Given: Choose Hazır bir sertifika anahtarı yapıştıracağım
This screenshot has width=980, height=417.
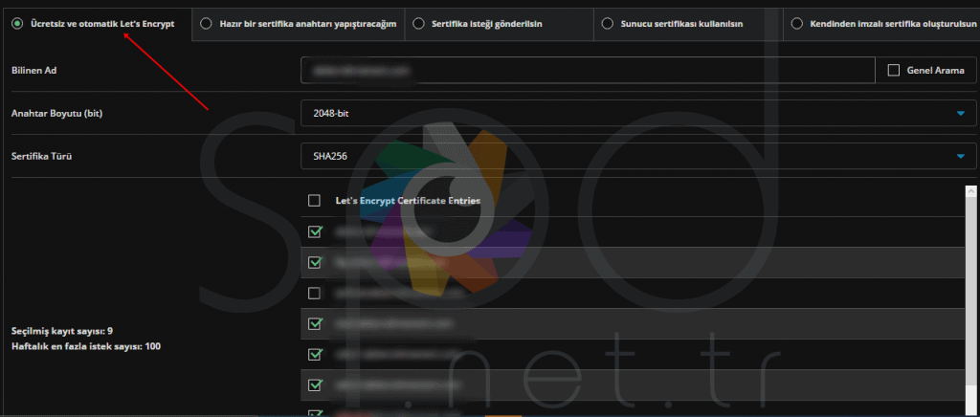Looking at the screenshot, I should pyautogui.click(x=207, y=24).
